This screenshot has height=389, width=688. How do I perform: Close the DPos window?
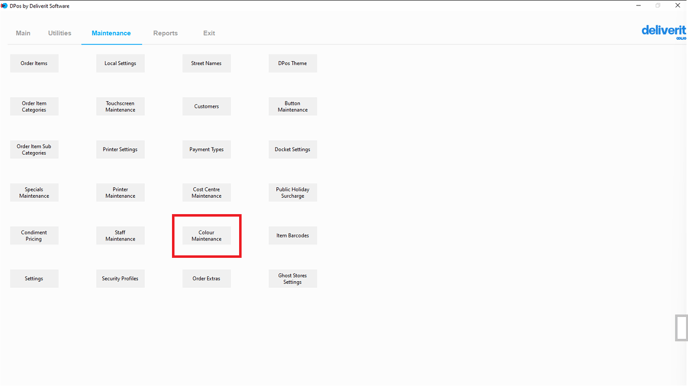(x=677, y=6)
